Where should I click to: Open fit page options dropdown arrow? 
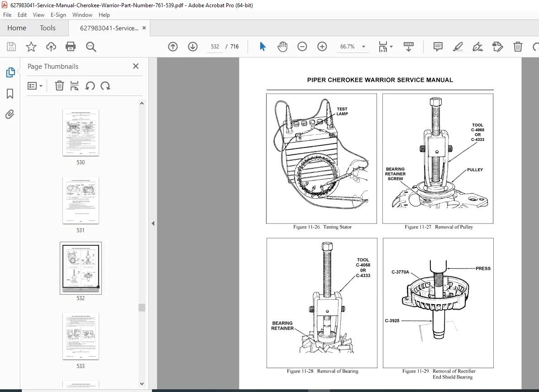pyautogui.click(x=391, y=47)
